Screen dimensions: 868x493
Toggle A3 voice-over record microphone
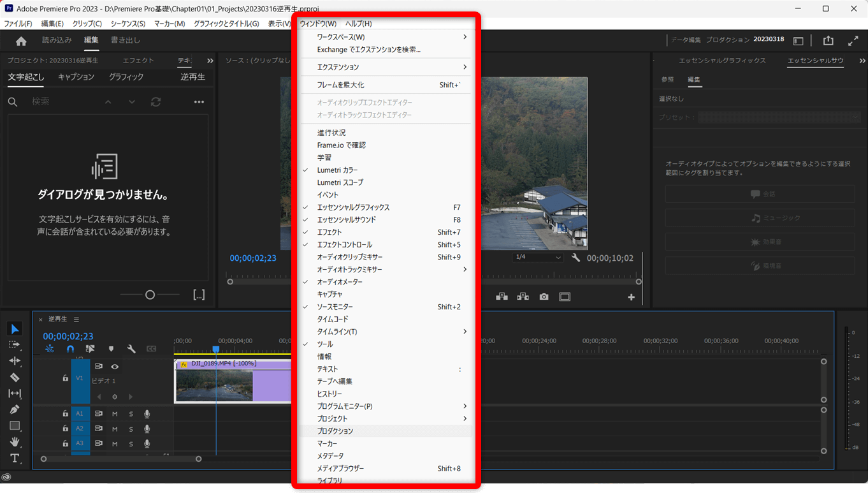pyautogui.click(x=147, y=444)
